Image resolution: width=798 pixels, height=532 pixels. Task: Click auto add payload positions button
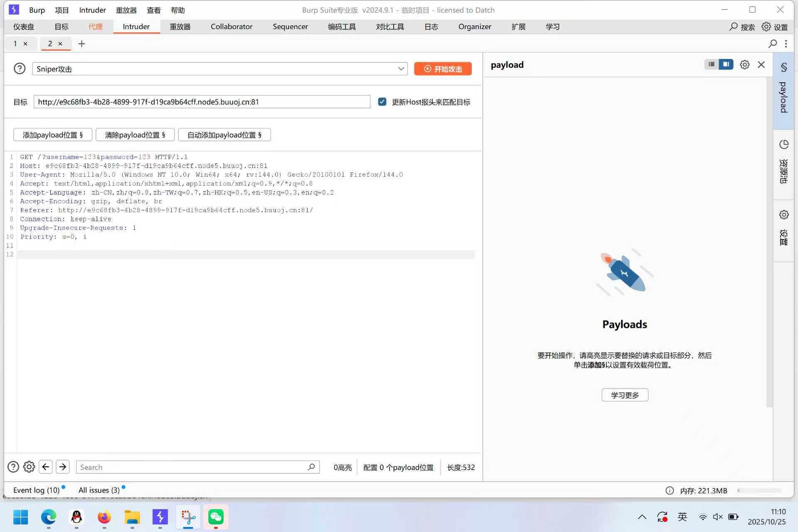point(224,135)
